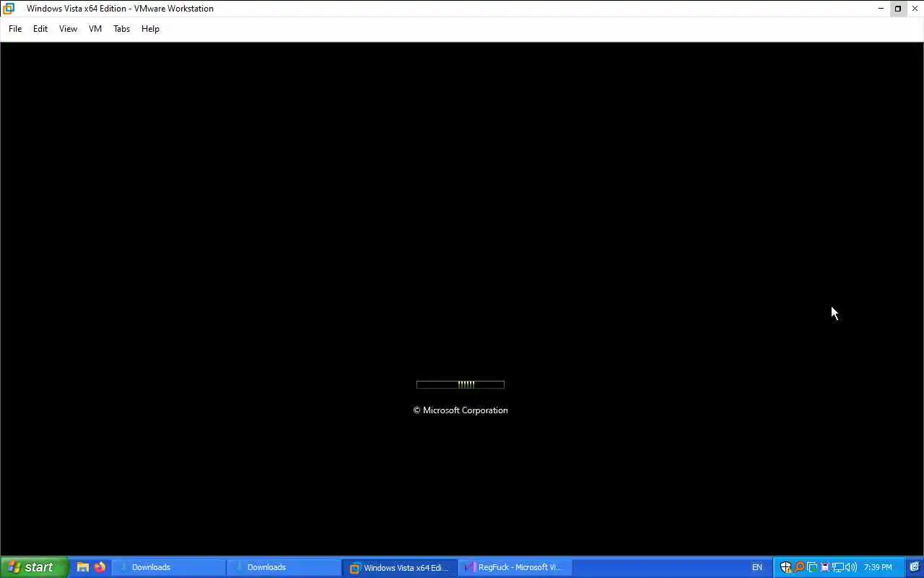Click the volume speaker tray icon

tap(850, 567)
